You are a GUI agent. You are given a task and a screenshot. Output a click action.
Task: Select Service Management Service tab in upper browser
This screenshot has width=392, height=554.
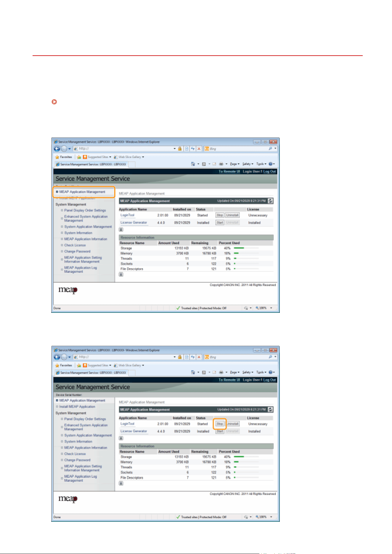pos(91,164)
